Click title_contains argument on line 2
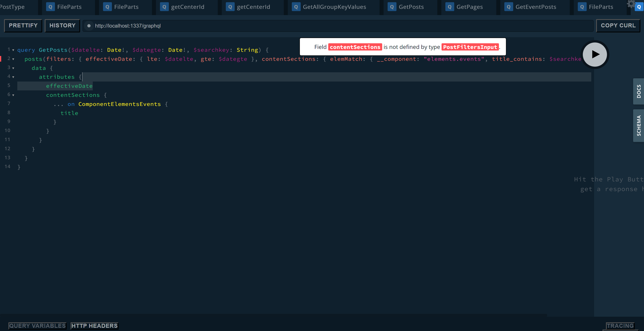This screenshot has width=644, height=331. click(x=517, y=59)
